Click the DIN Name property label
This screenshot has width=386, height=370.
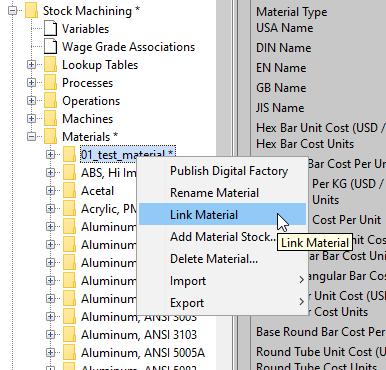click(284, 48)
